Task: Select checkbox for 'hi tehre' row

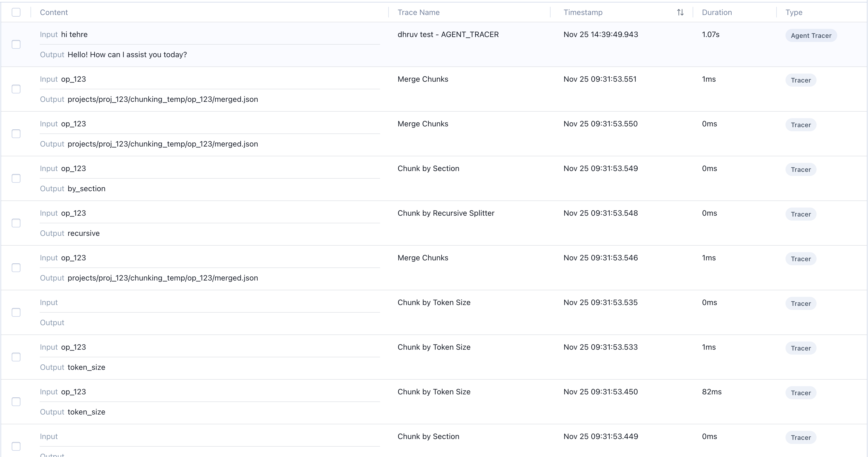Action: coord(16,44)
